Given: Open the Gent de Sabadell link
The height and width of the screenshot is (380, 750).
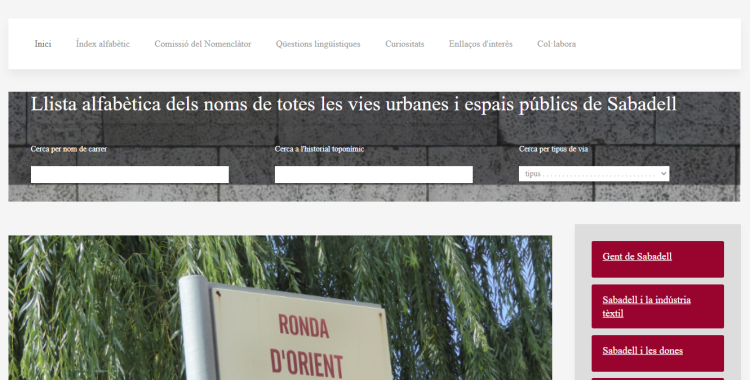Looking at the screenshot, I should pos(637,257).
